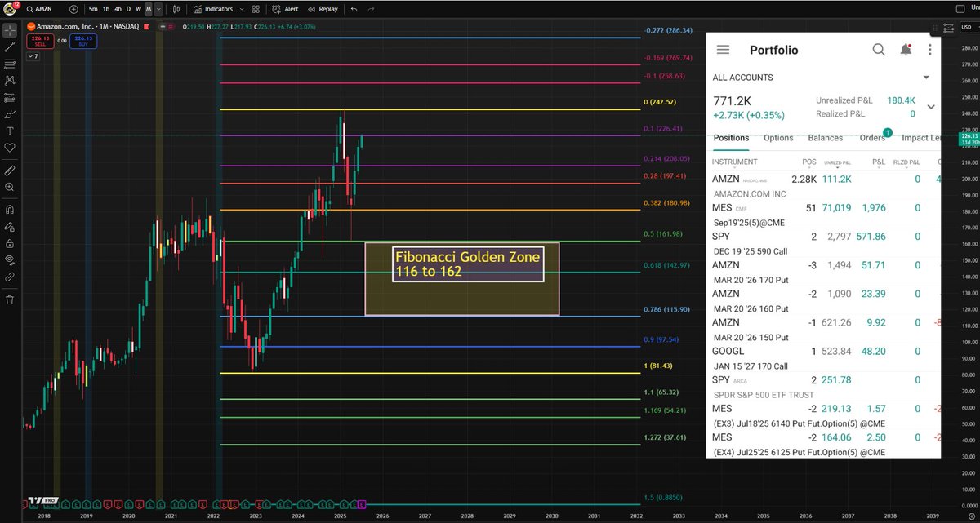Remove drawings with the trash icon

click(x=10, y=299)
